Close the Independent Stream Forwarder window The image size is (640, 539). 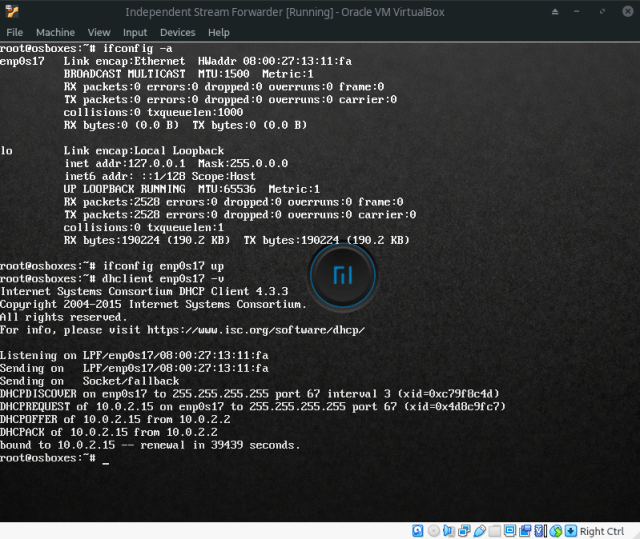tap(628, 11)
